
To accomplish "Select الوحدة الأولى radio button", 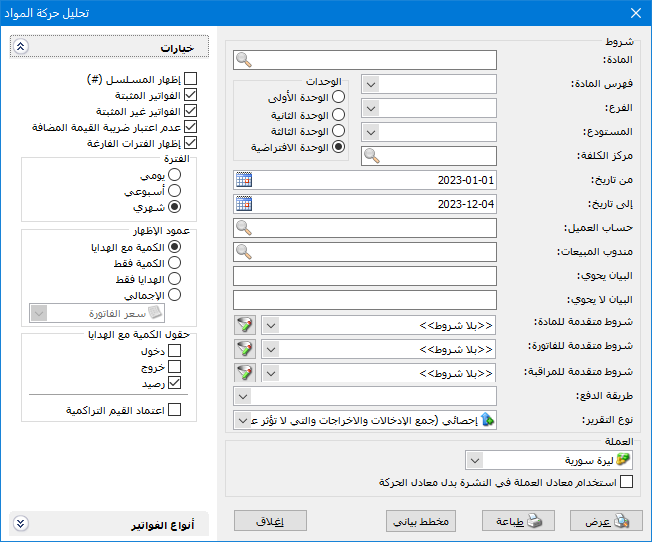I will click(338, 97).
